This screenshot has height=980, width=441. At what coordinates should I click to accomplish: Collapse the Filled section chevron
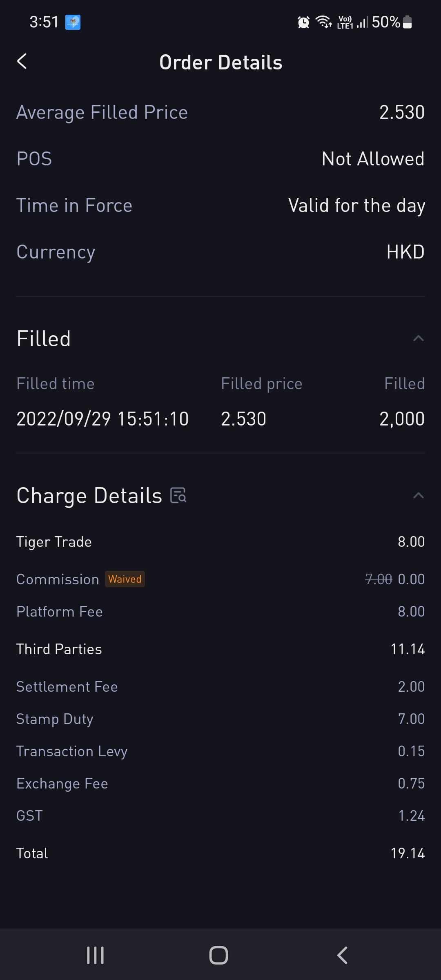(418, 339)
